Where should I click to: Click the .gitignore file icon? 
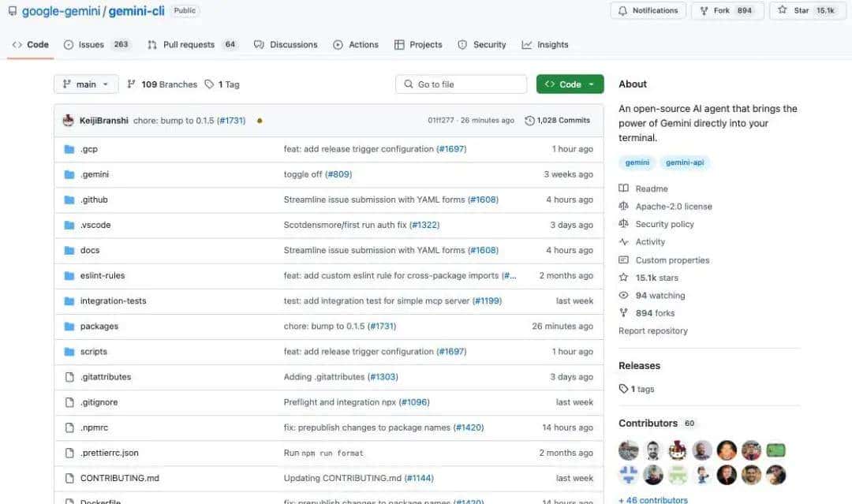(x=69, y=402)
